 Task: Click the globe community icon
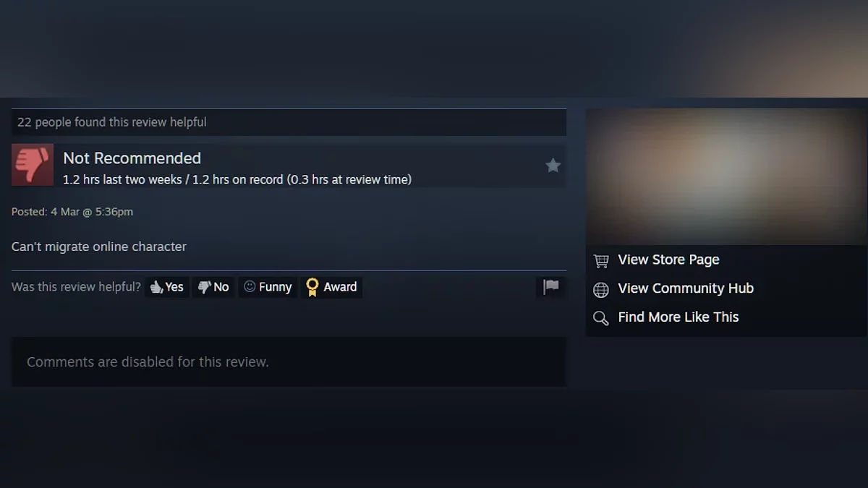click(x=601, y=289)
